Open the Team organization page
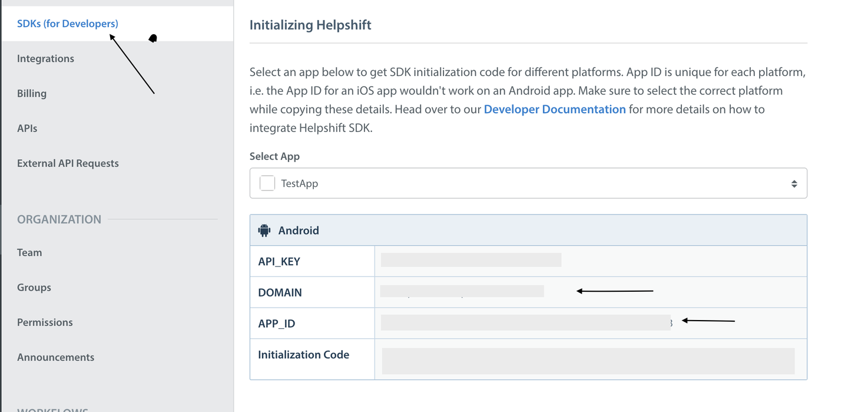868x412 pixels. 29,252
